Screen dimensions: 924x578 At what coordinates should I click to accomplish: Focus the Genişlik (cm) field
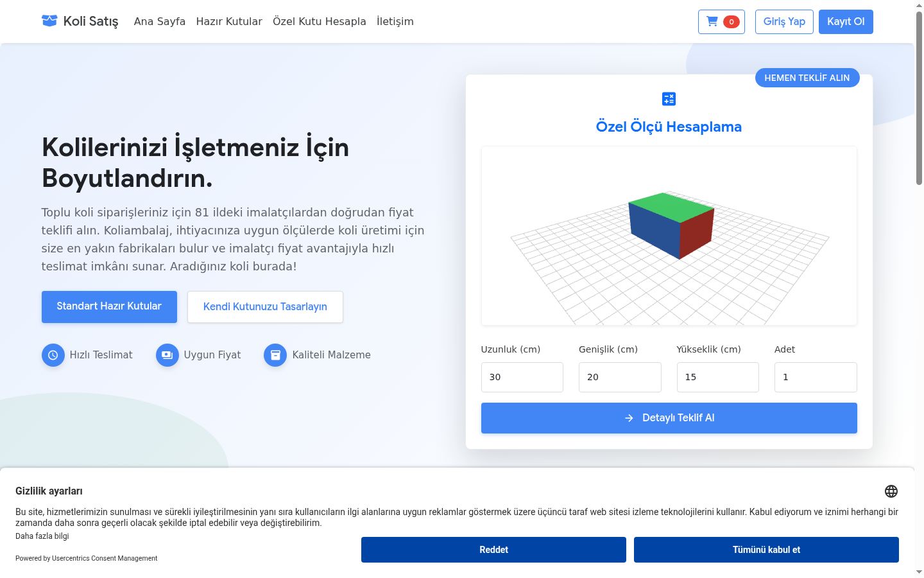620,377
